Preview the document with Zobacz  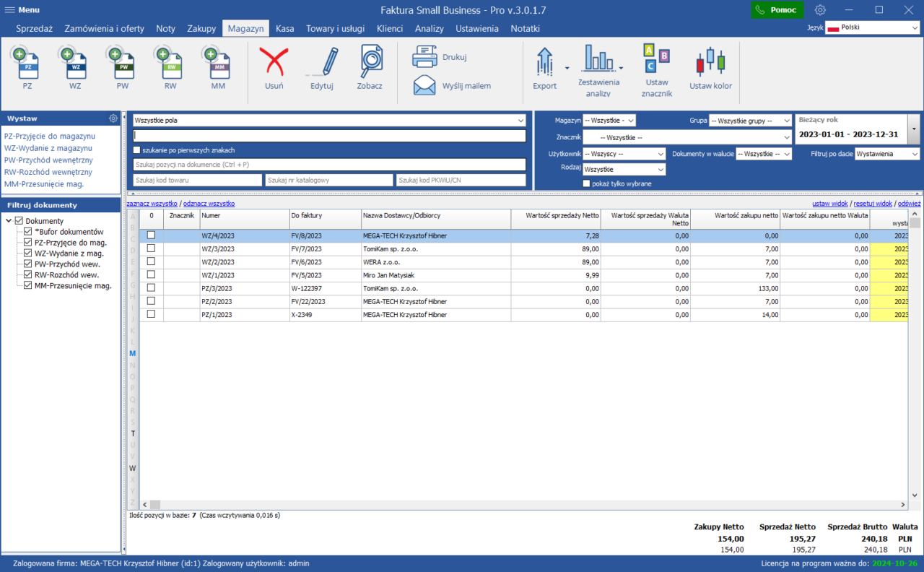(x=370, y=67)
